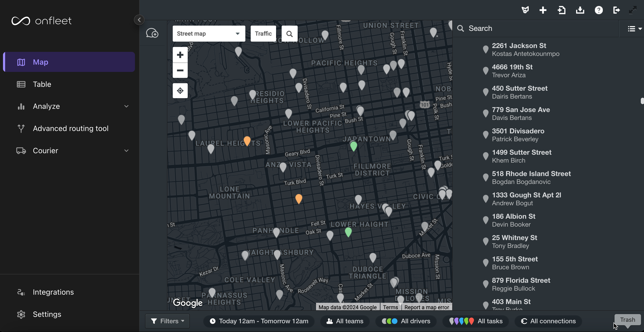Open the import tasks icon

point(562,10)
